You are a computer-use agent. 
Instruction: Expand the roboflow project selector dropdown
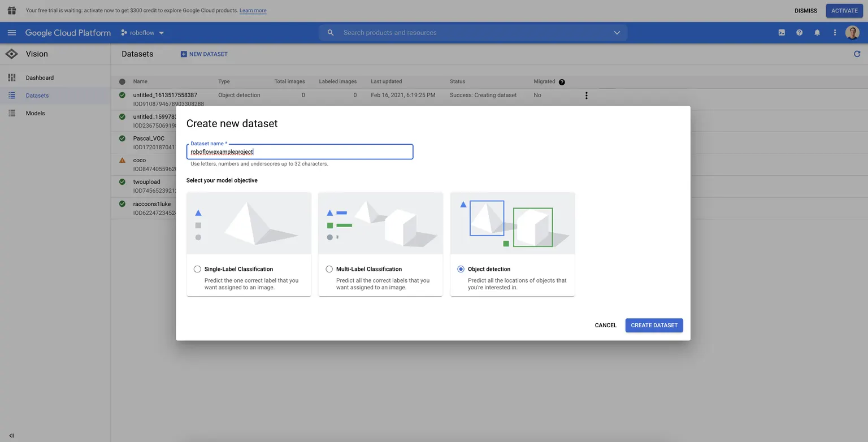tap(142, 33)
